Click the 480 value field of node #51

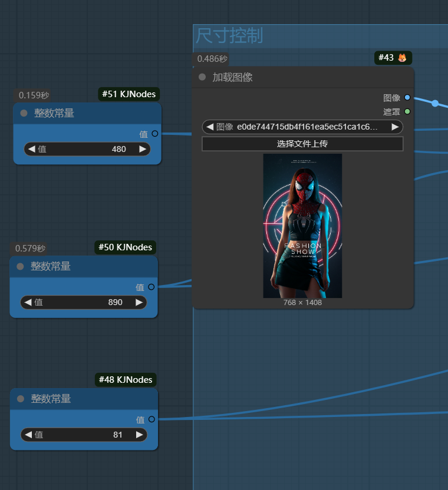point(87,149)
